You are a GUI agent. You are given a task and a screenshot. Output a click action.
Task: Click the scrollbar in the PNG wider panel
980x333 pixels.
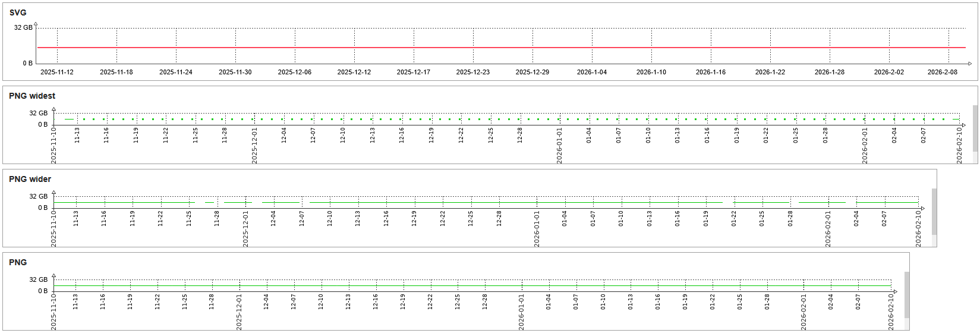pos(934,211)
